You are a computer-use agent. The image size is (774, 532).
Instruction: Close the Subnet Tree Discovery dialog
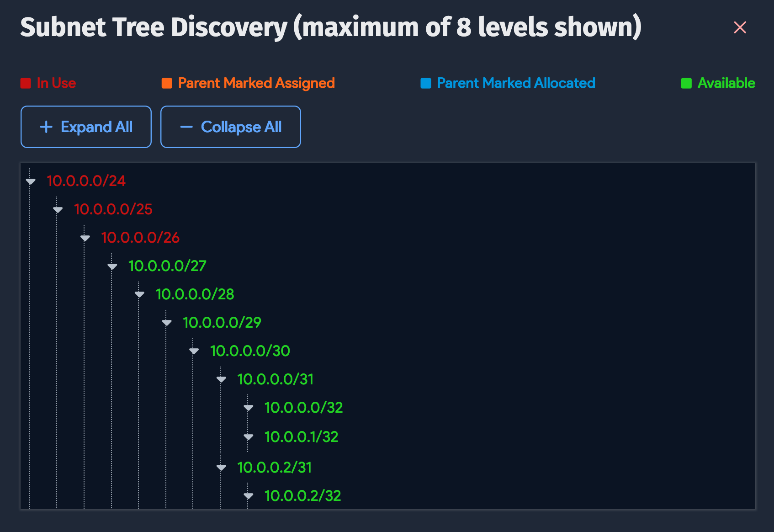click(740, 27)
